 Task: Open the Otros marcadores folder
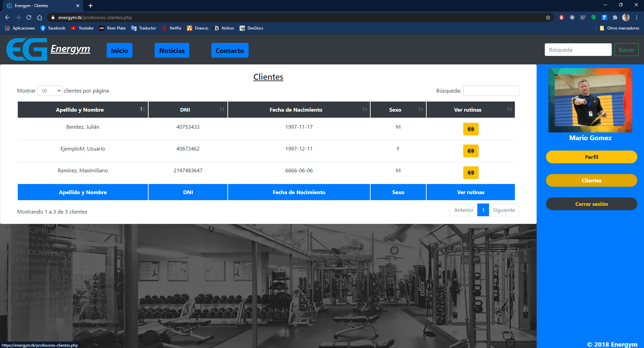pos(619,28)
